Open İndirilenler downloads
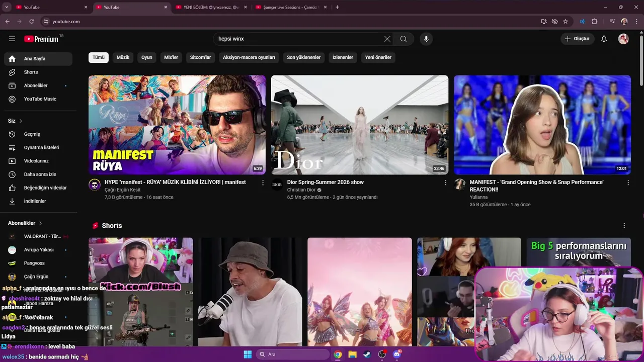644x362 pixels. 38,201
